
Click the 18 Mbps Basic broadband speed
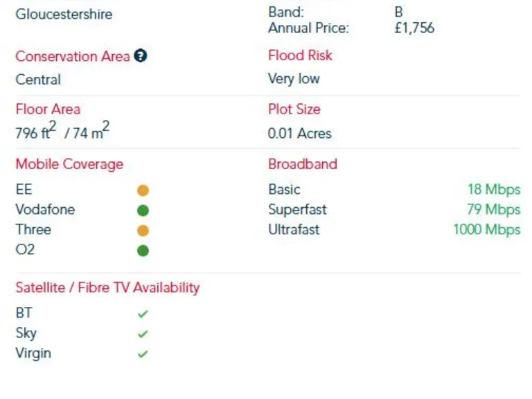pyautogui.click(x=493, y=189)
